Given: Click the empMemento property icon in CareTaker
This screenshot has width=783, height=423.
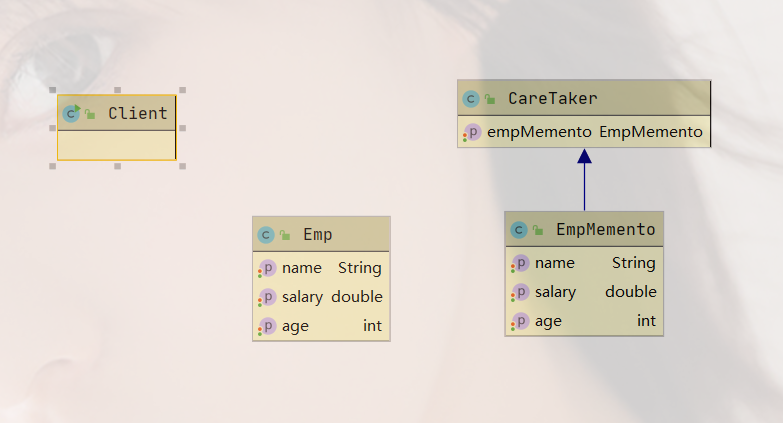Looking at the screenshot, I should coord(472,132).
